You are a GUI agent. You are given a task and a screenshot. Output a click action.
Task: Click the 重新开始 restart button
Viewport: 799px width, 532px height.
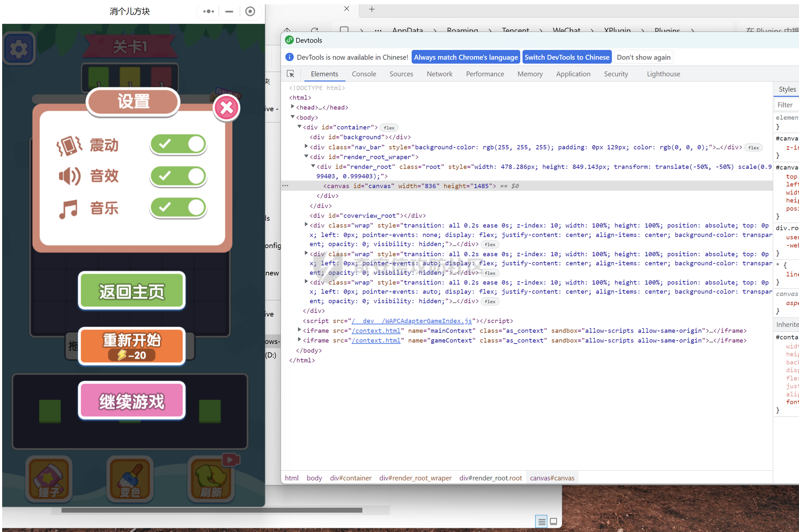(132, 346)
